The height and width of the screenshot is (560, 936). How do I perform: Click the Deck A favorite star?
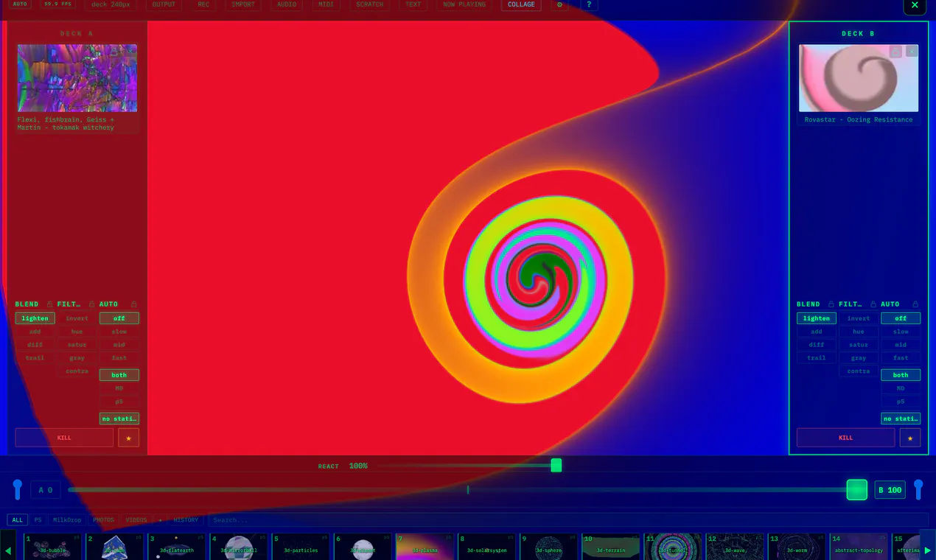[x=128, y=438]
